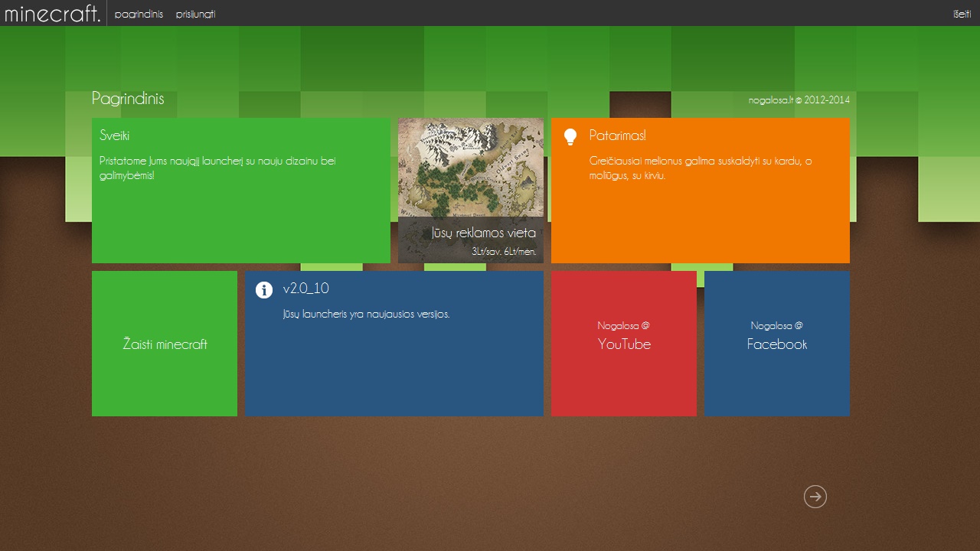
Task: Open the pagrindinis menu item
Action: pyautogui.click(x=139, y=15)
